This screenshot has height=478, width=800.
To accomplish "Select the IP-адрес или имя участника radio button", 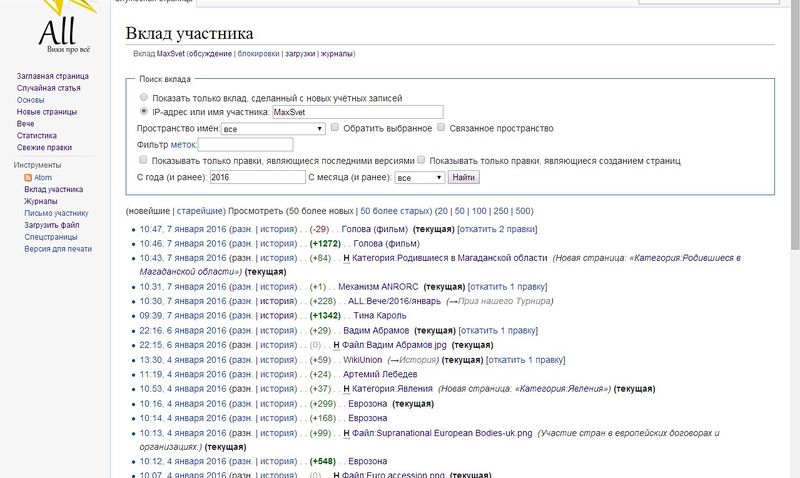I will tap(144, 111).
